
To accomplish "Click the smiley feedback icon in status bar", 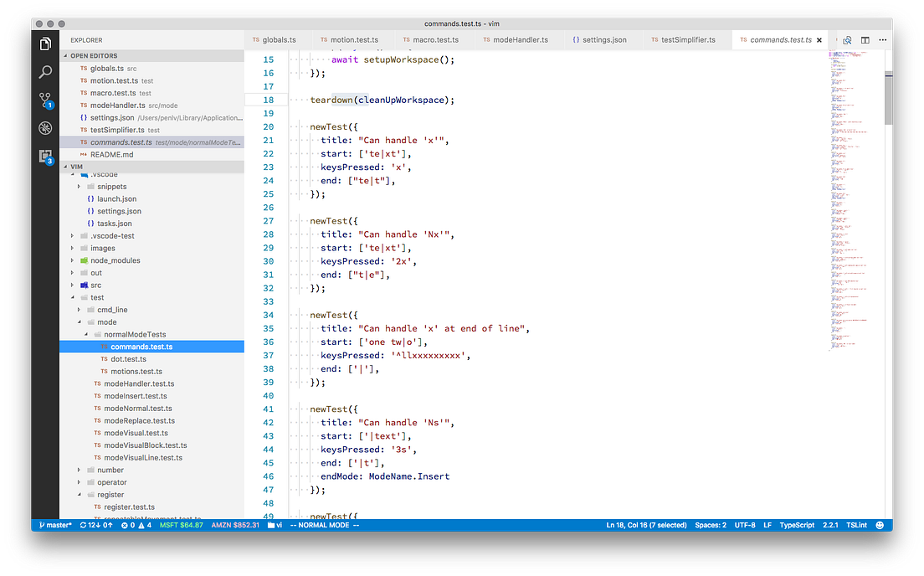I will click(x=879, y=525).
